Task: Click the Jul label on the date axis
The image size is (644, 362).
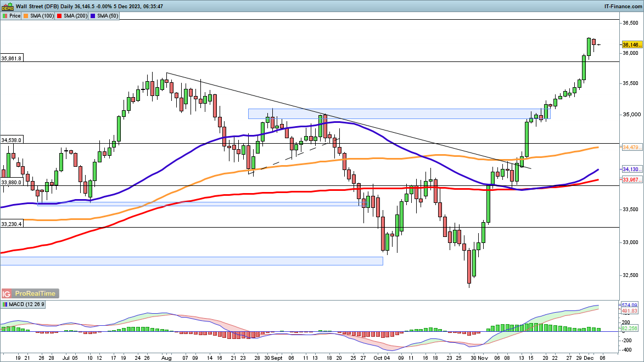Action: [x=66, y=358]
